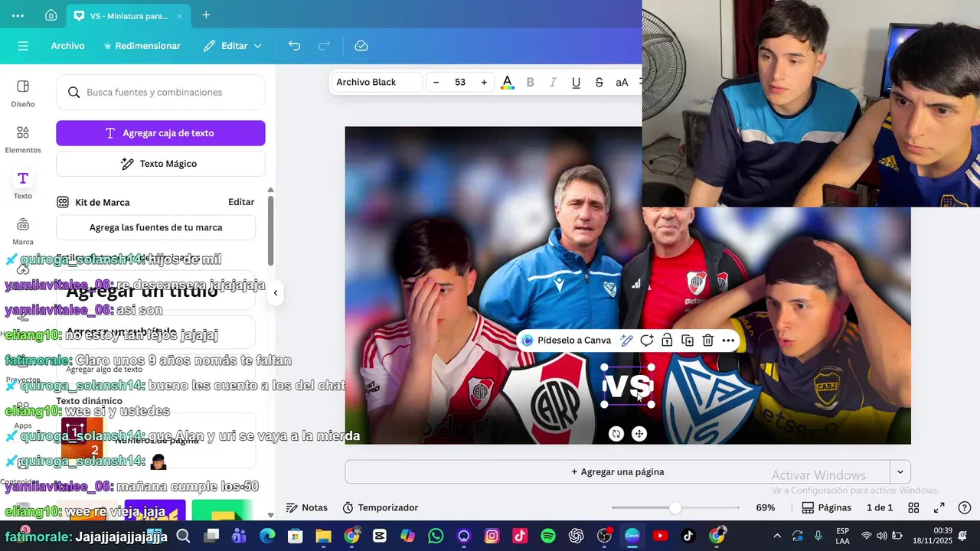Viewport: 980px width, 551px height.
Task: Open more options three-dot menu
Action: point(728,341)
